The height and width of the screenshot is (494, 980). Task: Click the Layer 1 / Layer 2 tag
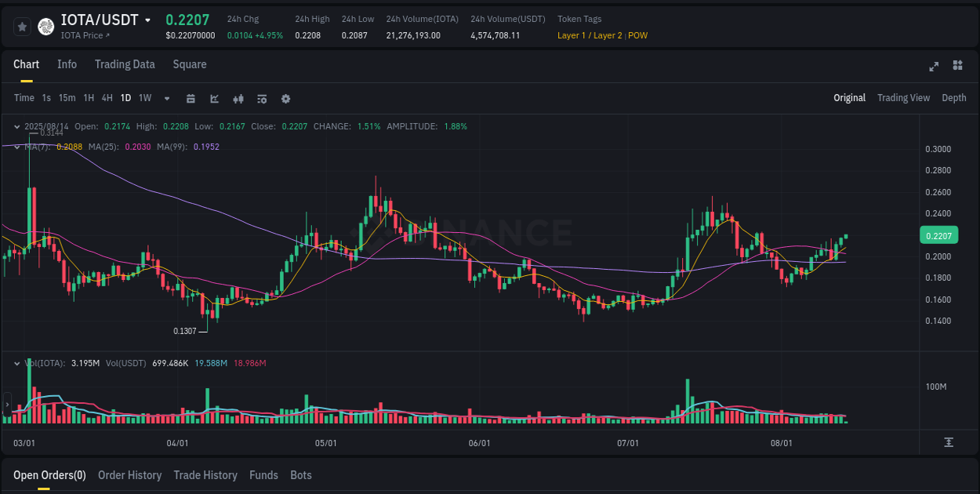point(589,35)
